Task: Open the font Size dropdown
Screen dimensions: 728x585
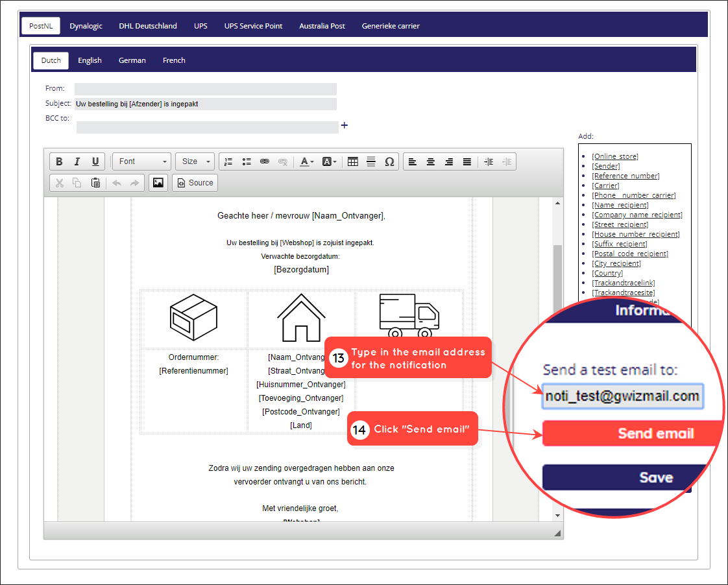Action: pyautogui.click(x=195, y=161)
